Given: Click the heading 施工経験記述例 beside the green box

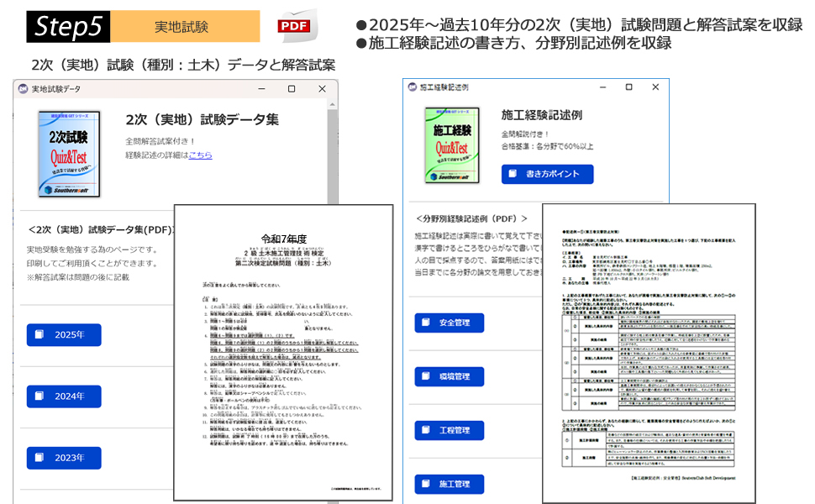Looking at the screenshot, I should (542, 115).
